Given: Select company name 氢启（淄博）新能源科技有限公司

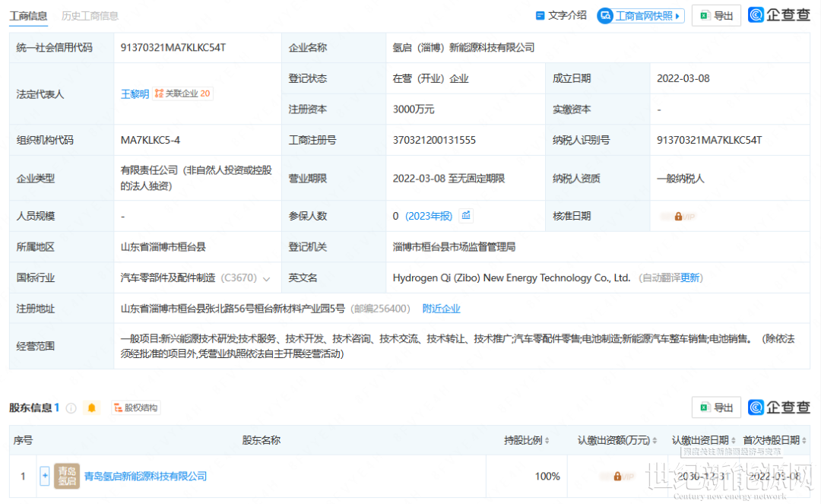Looking at the screenshot, I should (x=464, y=48).
